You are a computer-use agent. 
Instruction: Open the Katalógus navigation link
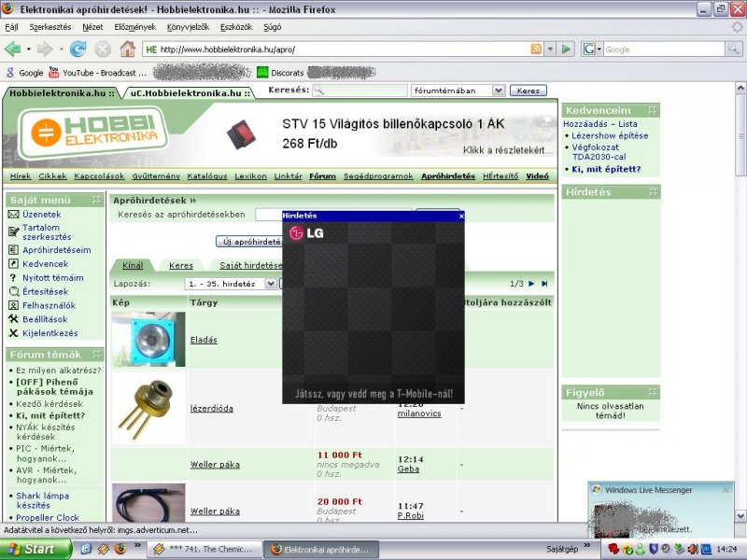pyautogui.click(x=207, y=176)
